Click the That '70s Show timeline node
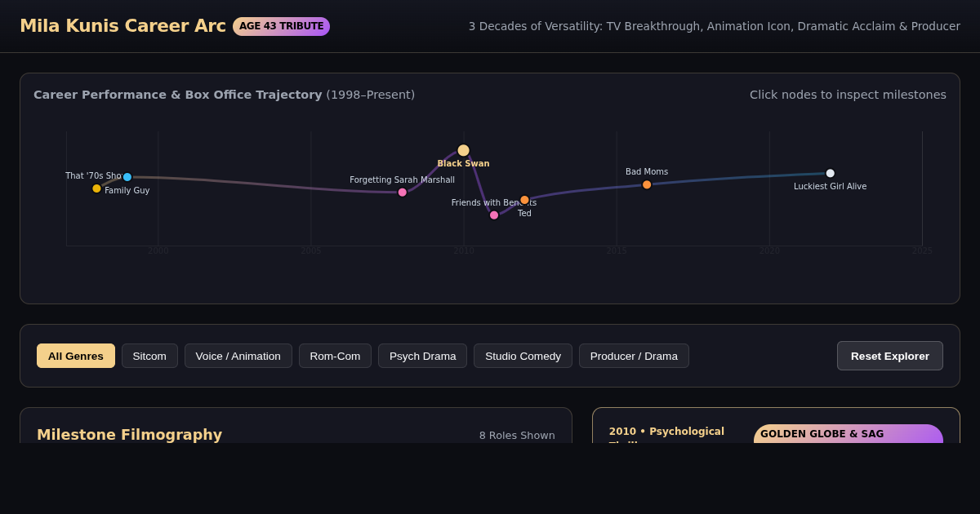Viewport: 980px width, 514px height. click(96, 188)
